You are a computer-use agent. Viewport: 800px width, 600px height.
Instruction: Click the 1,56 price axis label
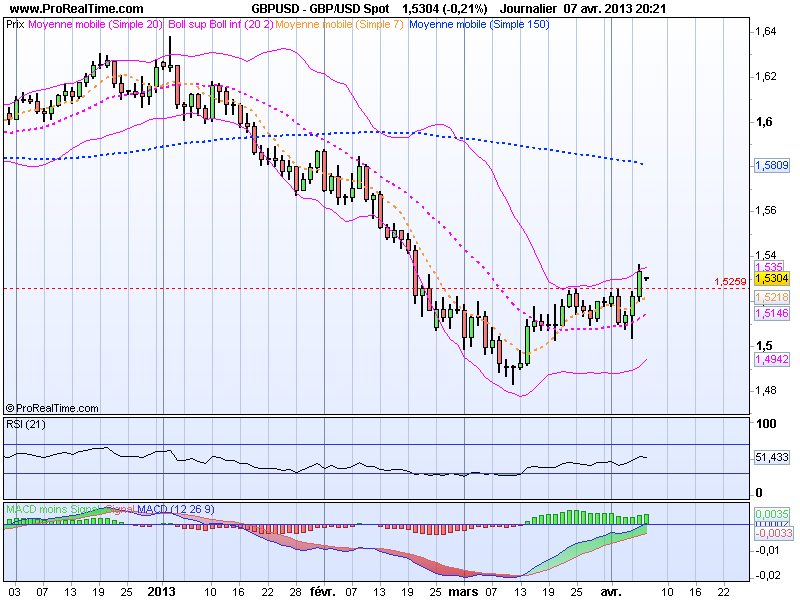(x=765, y=211)
